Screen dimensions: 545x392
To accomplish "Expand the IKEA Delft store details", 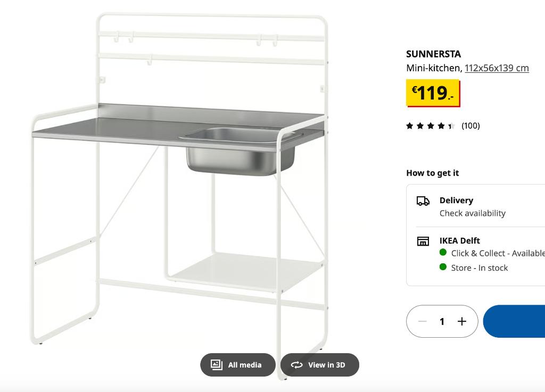I will (460, 240).
